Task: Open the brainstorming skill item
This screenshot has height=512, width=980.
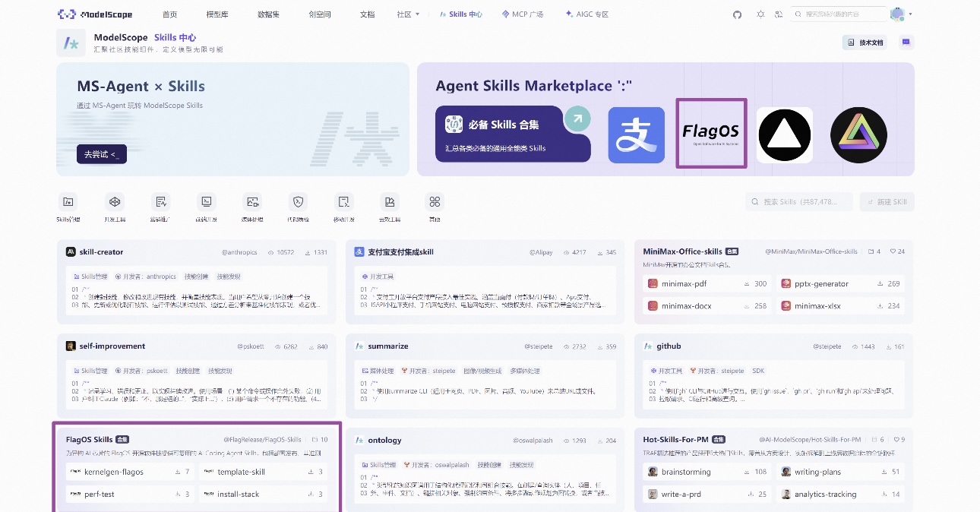Action: coord(707,472)
